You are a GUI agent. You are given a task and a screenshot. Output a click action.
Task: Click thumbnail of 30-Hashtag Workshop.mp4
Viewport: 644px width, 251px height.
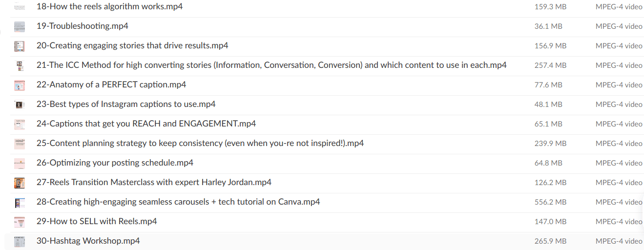tap(20, 241)
